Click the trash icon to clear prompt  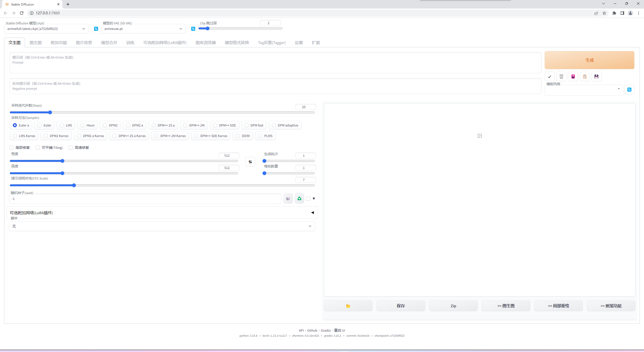(561, 77)
